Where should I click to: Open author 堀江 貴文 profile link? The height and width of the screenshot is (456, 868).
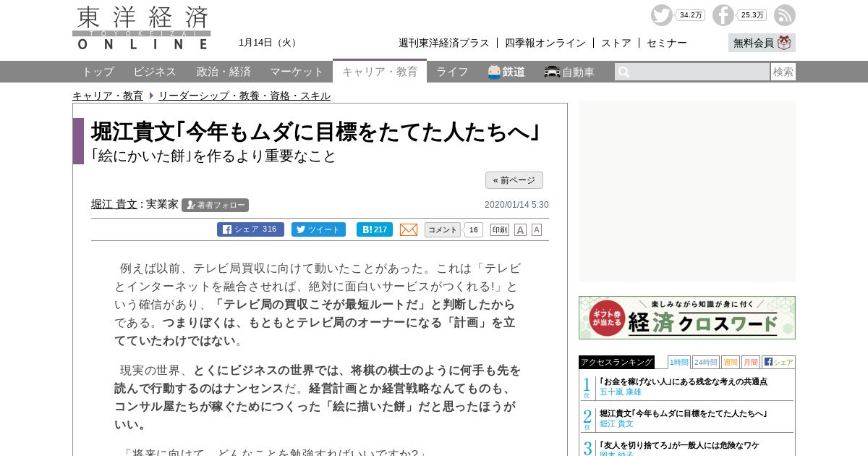click(114, 204)
